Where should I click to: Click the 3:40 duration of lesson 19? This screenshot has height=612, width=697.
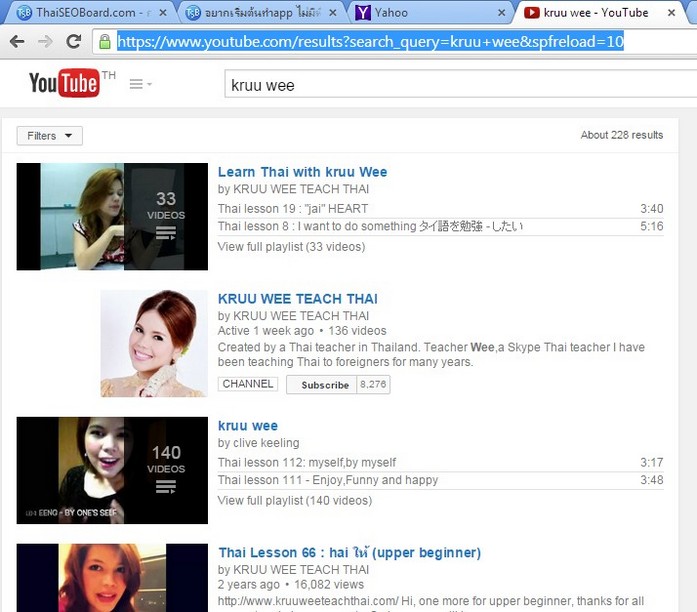coord(652,208)
